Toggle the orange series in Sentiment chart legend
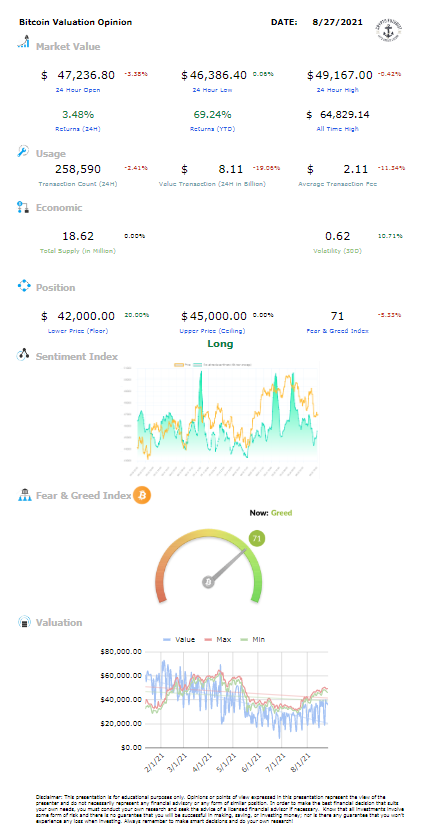 coord(182,365)
